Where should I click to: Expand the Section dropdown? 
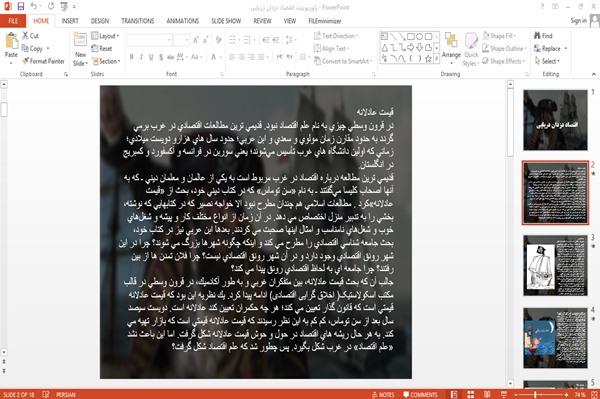[106, 61]
